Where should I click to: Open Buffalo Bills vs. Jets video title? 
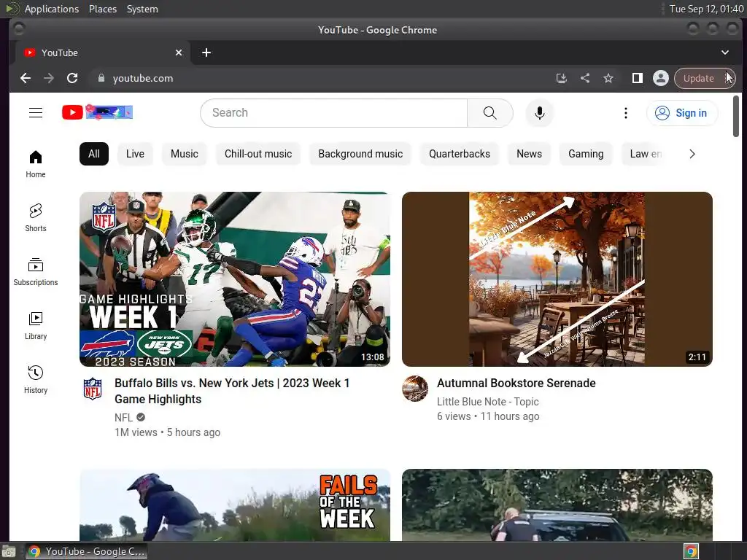(x=232, y=391)
